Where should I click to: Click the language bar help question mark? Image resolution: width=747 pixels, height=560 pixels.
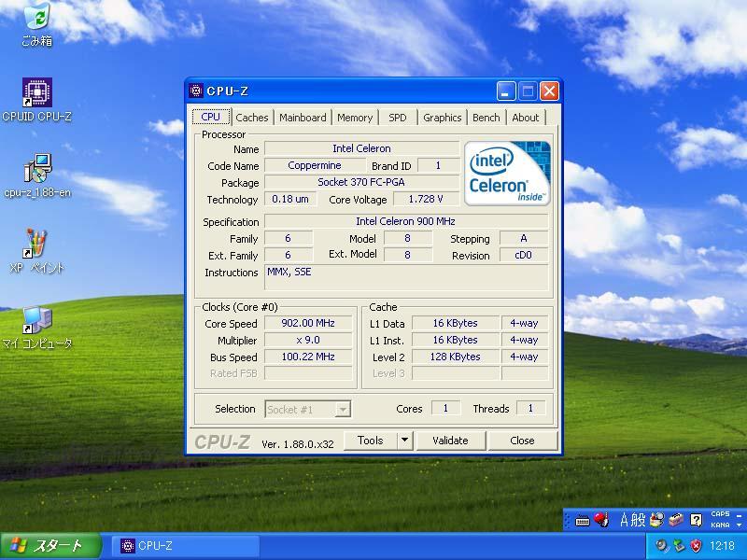[696, 520]
